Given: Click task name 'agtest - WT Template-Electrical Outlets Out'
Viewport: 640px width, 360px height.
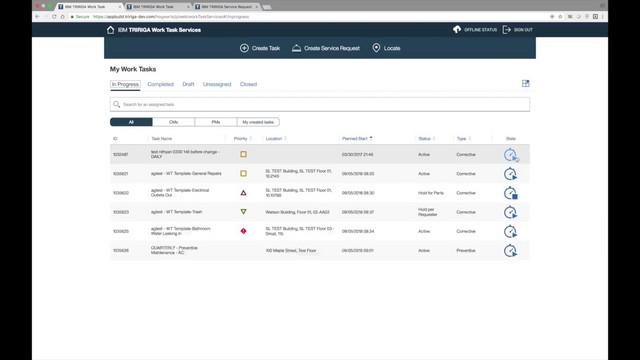Looking at the screenshot, I should pos(180,193).
